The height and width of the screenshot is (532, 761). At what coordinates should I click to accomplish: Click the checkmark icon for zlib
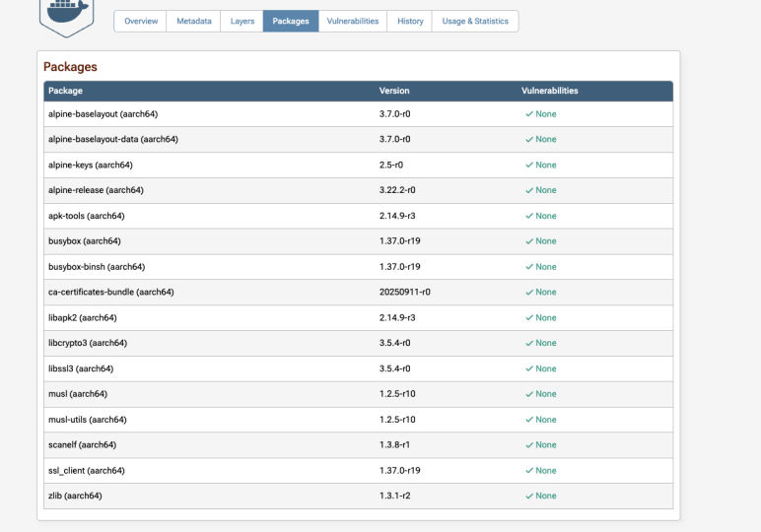pos(529,496)
